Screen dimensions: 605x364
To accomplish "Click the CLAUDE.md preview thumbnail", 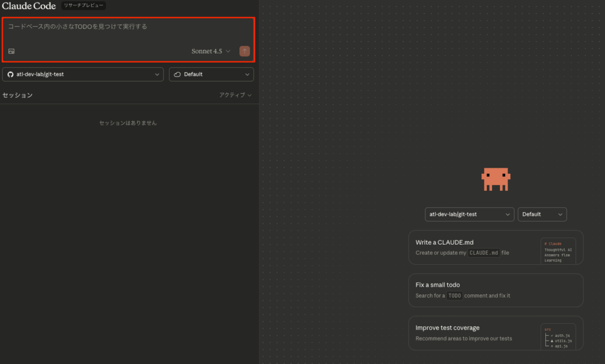I will pos(558,252).
